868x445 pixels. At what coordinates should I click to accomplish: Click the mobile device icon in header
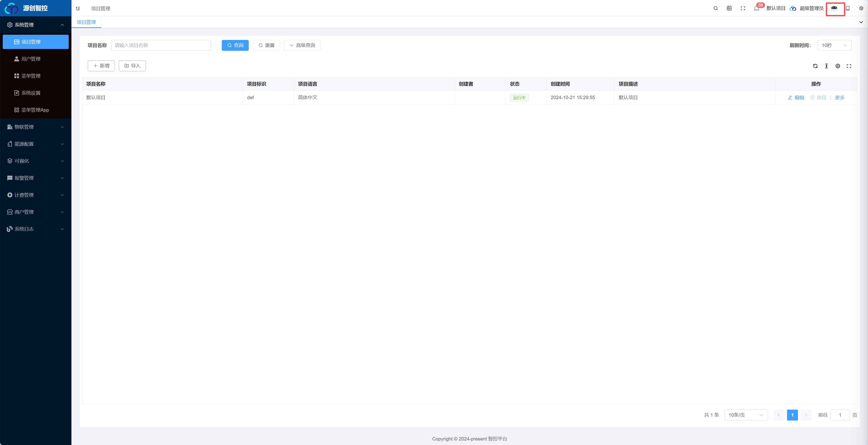coord(848,8)
